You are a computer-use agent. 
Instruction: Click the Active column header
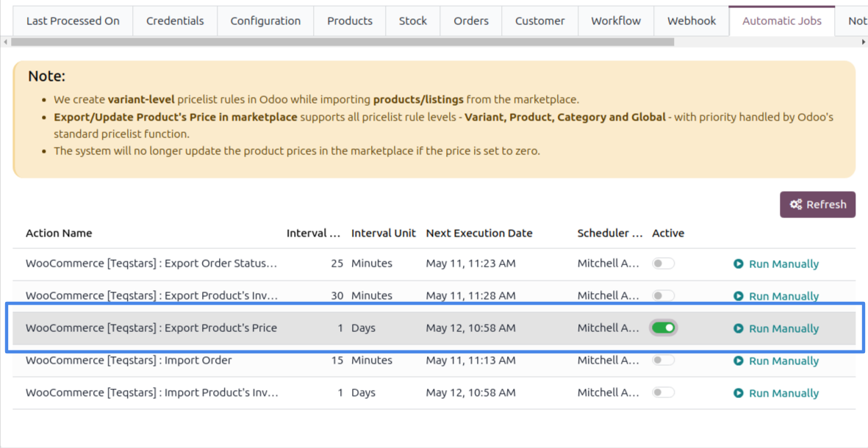tap(668, 234)
